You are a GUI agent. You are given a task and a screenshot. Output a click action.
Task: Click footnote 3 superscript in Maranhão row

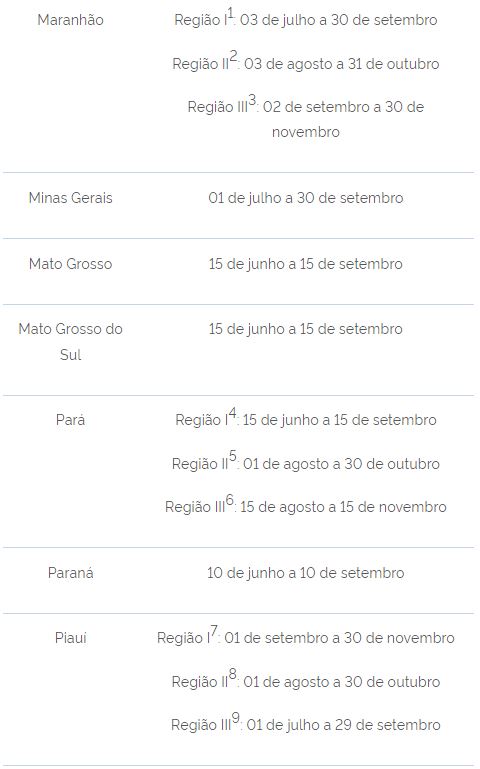point(252,100)
